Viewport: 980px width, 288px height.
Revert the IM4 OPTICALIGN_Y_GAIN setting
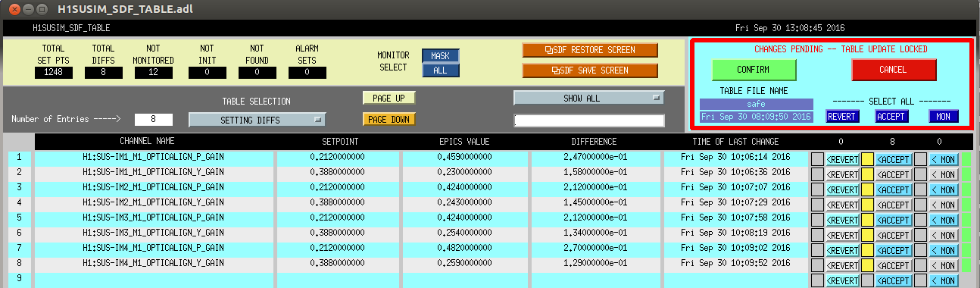coord(842,265)
